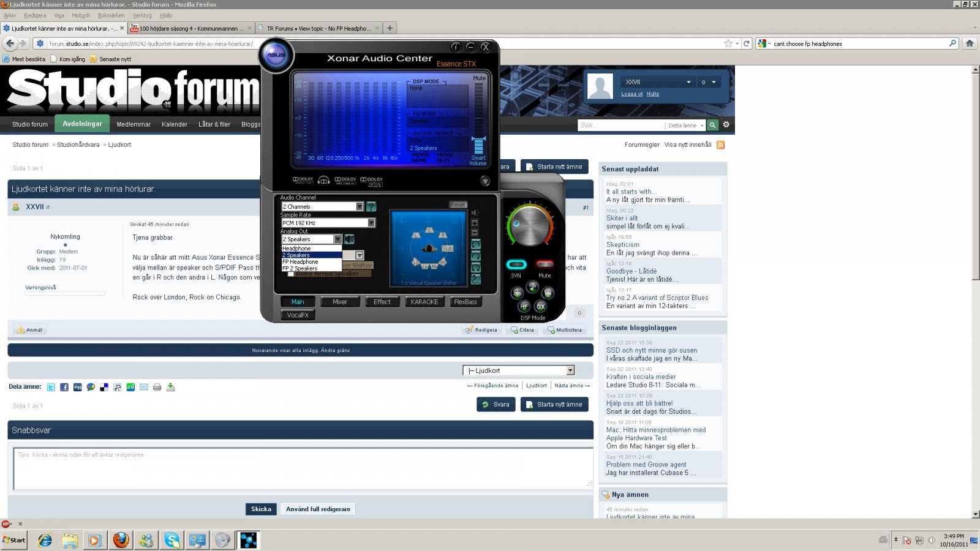This screenshot has width=980, height=551.
Task: Enable Dolby Virtual Speaker checkbox
Action: tap(290, 274)
